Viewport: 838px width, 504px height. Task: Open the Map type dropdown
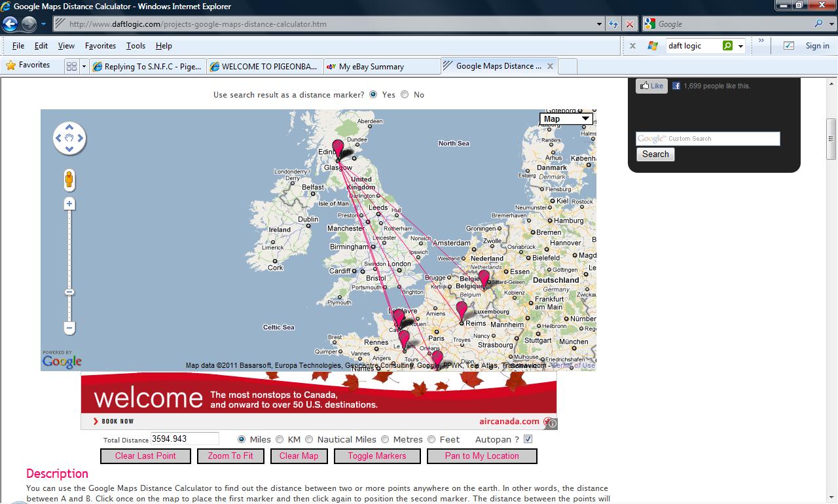click(566, 118)
